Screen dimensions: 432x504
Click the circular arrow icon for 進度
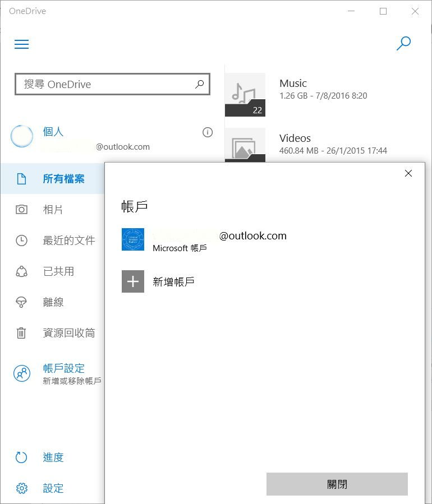tap(21, 457)
